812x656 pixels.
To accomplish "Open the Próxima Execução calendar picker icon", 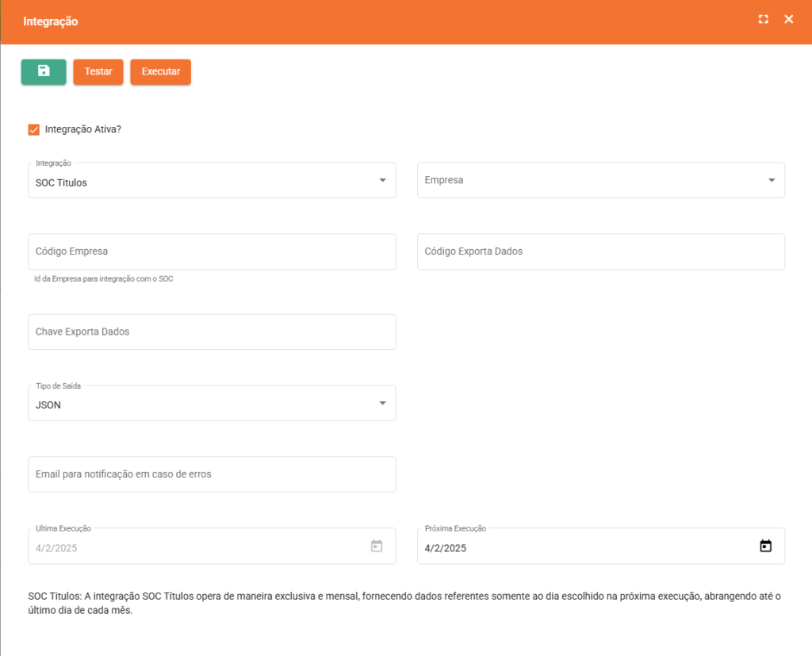I will tap(765, 547).
